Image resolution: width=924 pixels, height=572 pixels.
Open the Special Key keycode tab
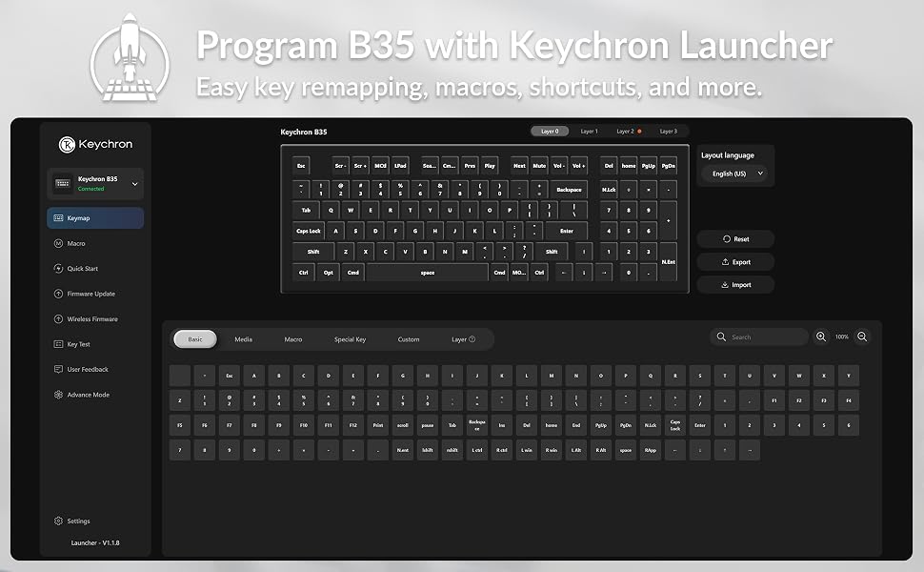(350, 339)
